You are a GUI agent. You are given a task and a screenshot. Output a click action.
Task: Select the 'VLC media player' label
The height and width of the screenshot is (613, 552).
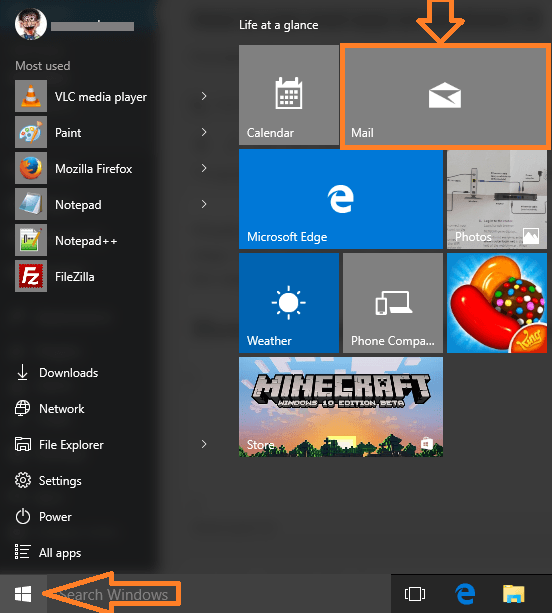[x=101, y=97]
